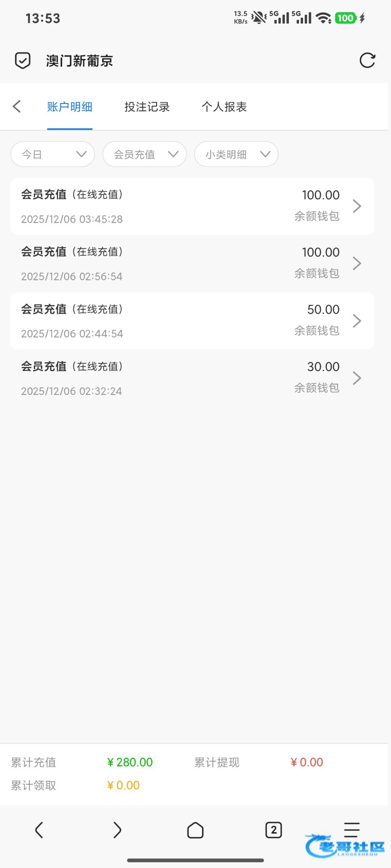Expand the 会员充值 type dropdown
Viewport: 391px width, 868px height.
point(144,154)
